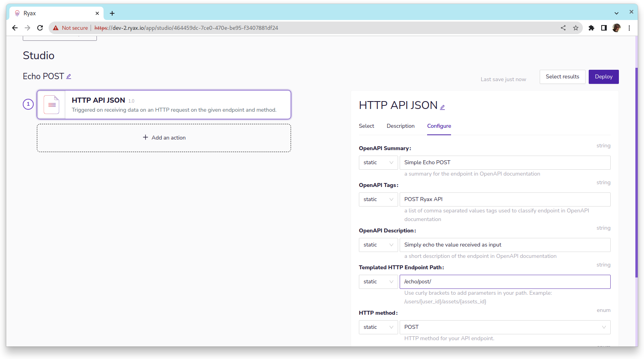This screenshot has height=359, width=644.
Task: Click the browser profile avatar
Action: pyautogui.click(x=617, y=28)
